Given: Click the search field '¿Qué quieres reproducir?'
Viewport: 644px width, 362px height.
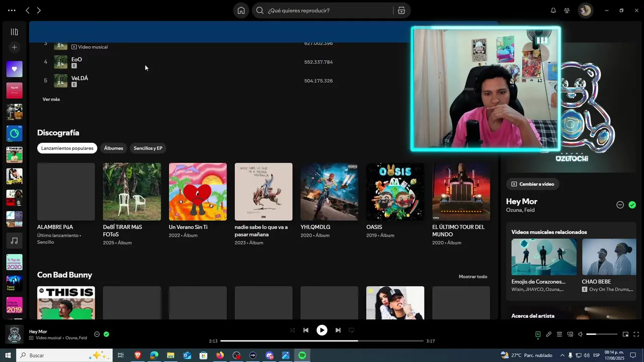Looking at the screenshot, I should (322, 10).
